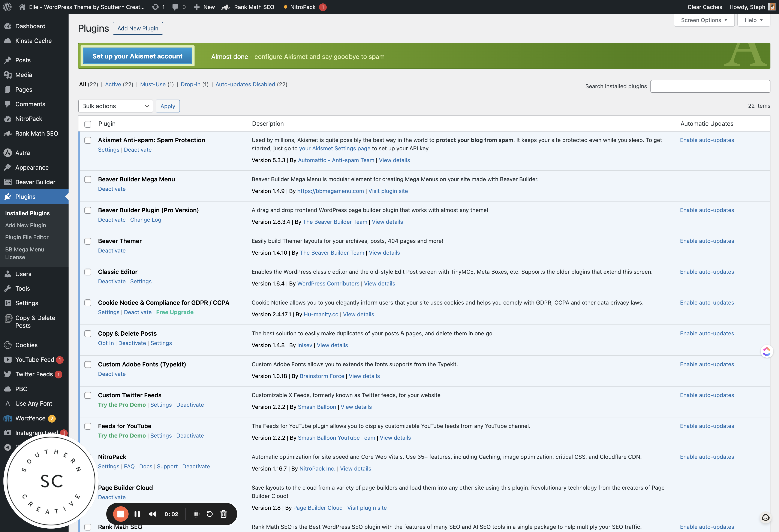
Task: Rewind the recording
Action: pyautogui.click(x=153, y=514)
